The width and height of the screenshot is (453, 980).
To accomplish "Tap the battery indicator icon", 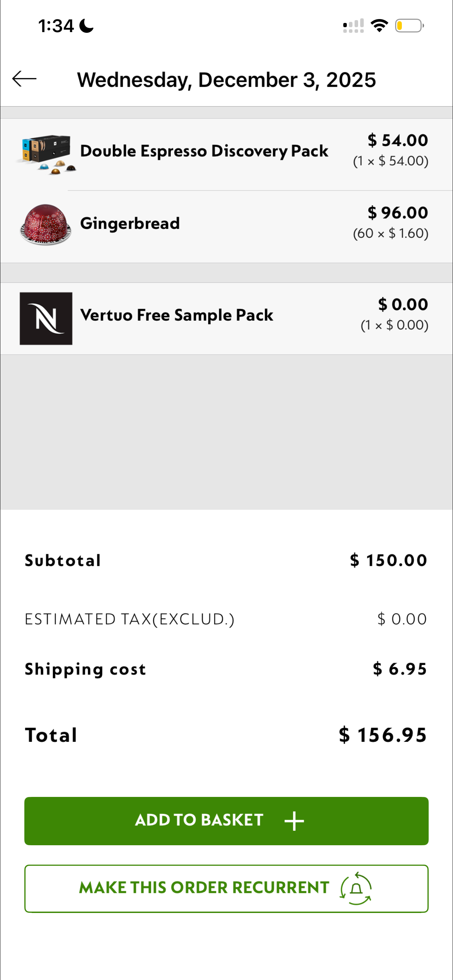I will 409,26.
